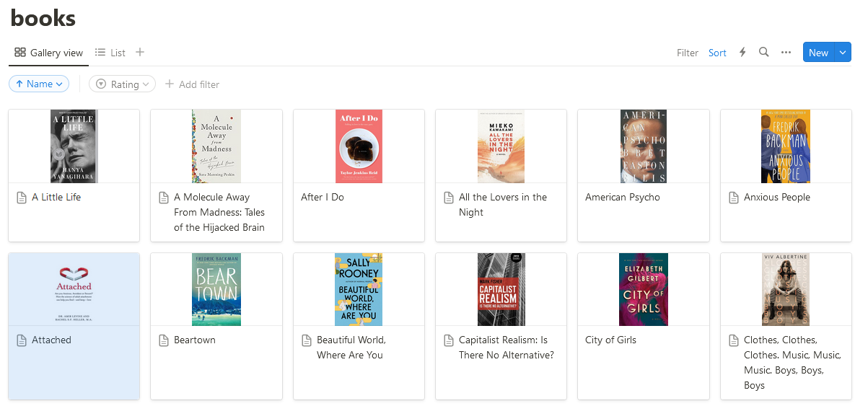This screenshot has width=868, height=406.
Task: Switch to the List view tab
Action: 110,53
